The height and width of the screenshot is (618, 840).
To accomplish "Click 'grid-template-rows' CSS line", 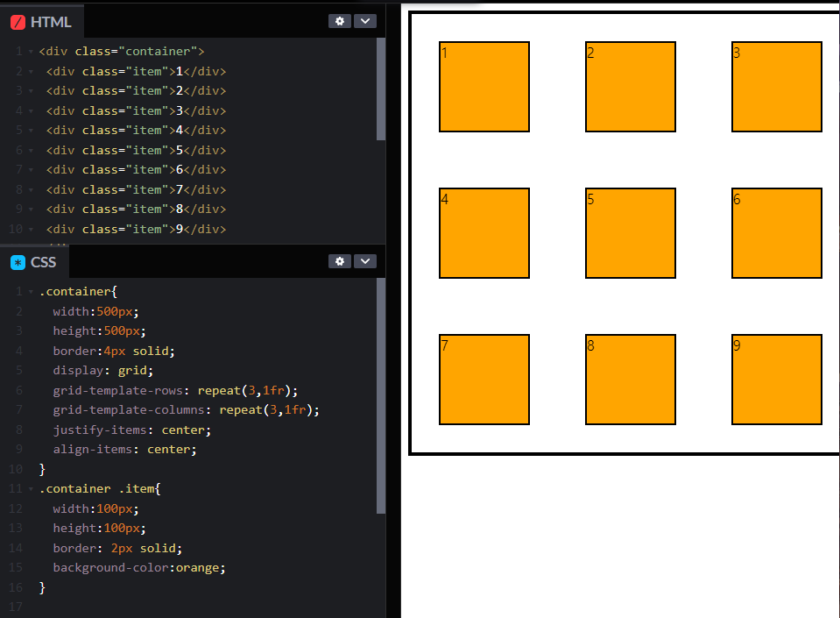I will (x=175, y=390).
